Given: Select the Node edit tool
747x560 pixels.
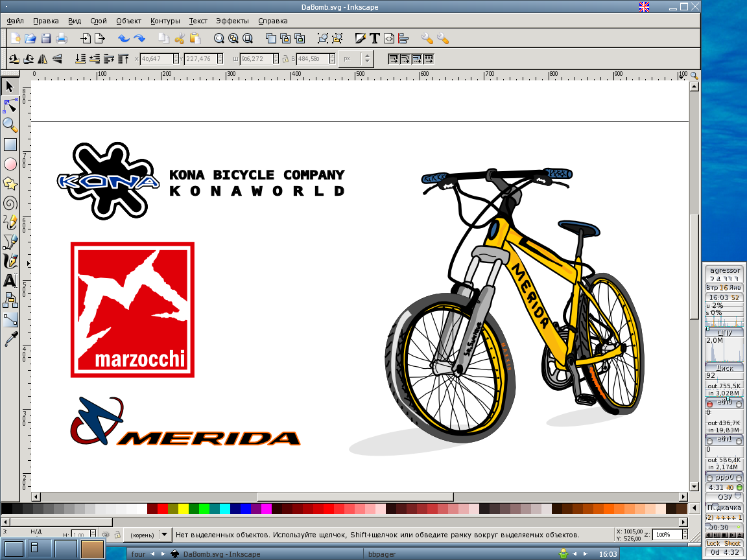Looking at the screenshot, I should [x=10, y=105].
